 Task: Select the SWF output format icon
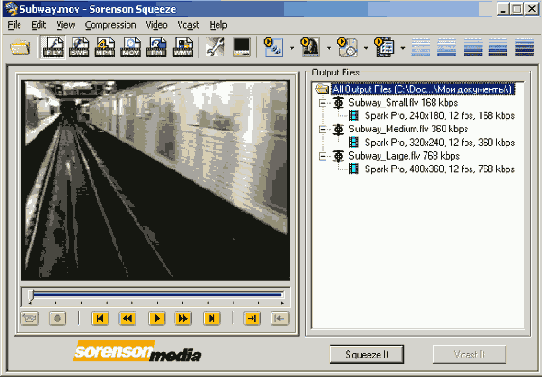tap(79, 47)
